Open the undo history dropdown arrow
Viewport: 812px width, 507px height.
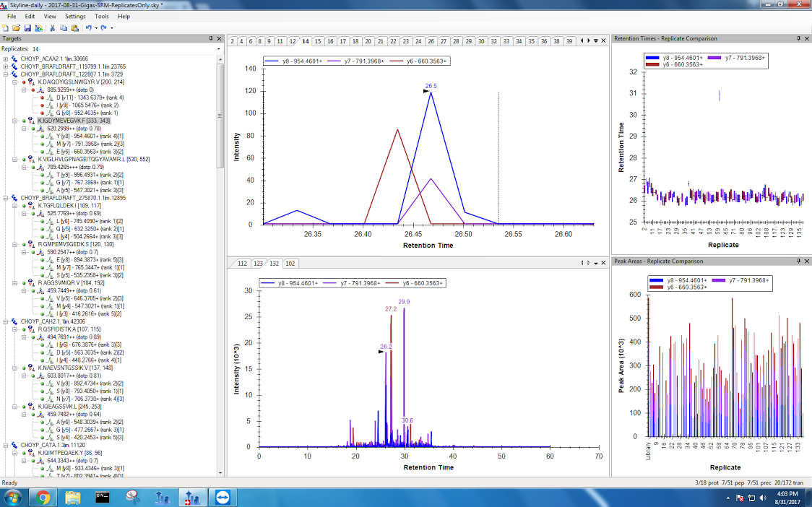pos(95,28)
